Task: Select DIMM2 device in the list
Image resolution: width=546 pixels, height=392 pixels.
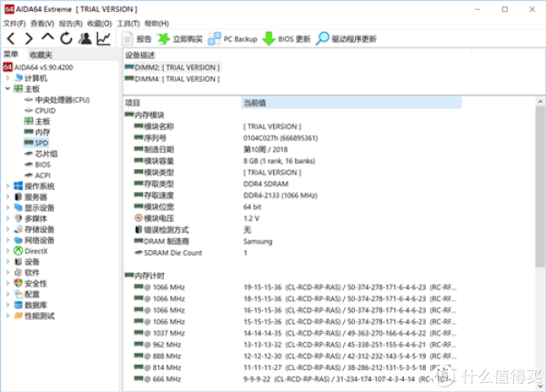Action: 173,67
